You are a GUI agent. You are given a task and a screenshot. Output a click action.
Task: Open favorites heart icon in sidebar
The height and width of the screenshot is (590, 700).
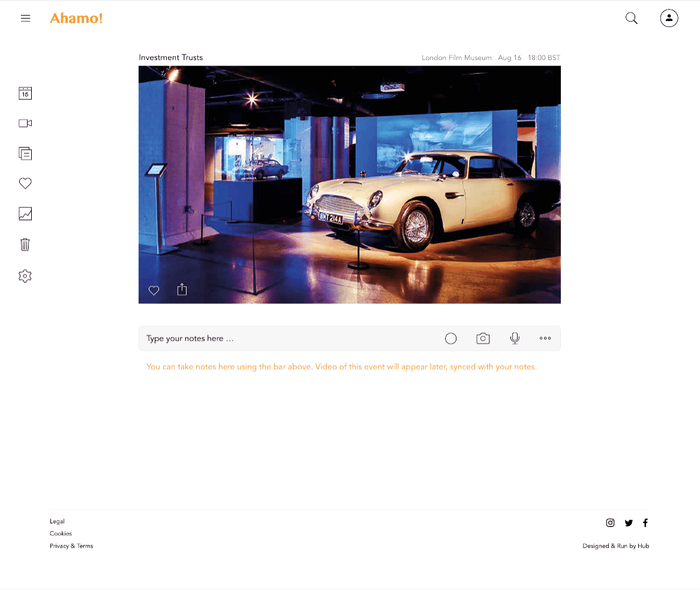25,183
